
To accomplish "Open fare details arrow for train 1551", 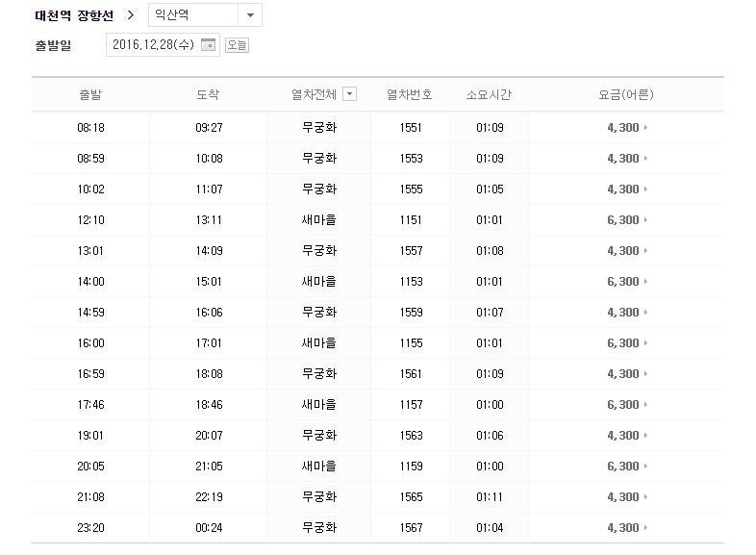I will coord(645,128).
